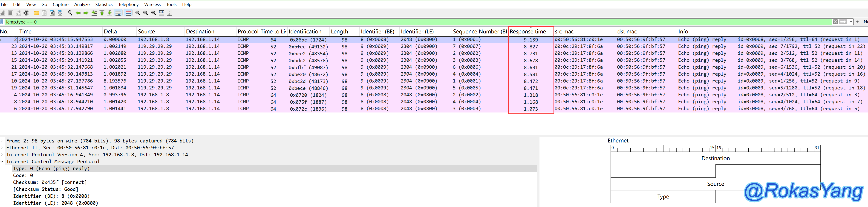The image size is (868, 207).
Task: Click the plus button to add filter
Action: tap(857, 22)
